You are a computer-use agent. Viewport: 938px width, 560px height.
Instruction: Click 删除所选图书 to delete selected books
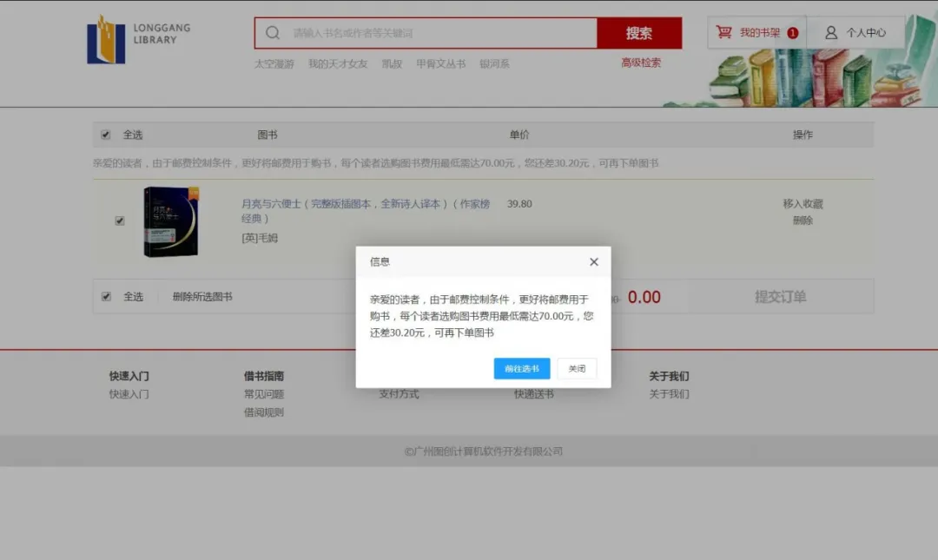[x=202, y=296]
